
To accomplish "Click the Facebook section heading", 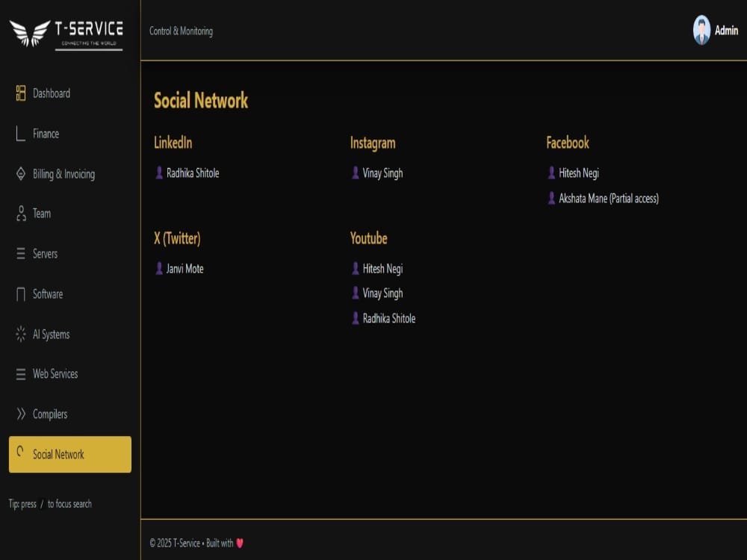I will click(x=568, y=143).
